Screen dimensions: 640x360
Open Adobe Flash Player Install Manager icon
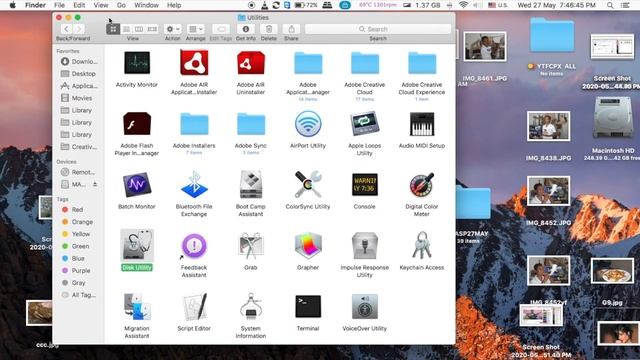(137, 124)
